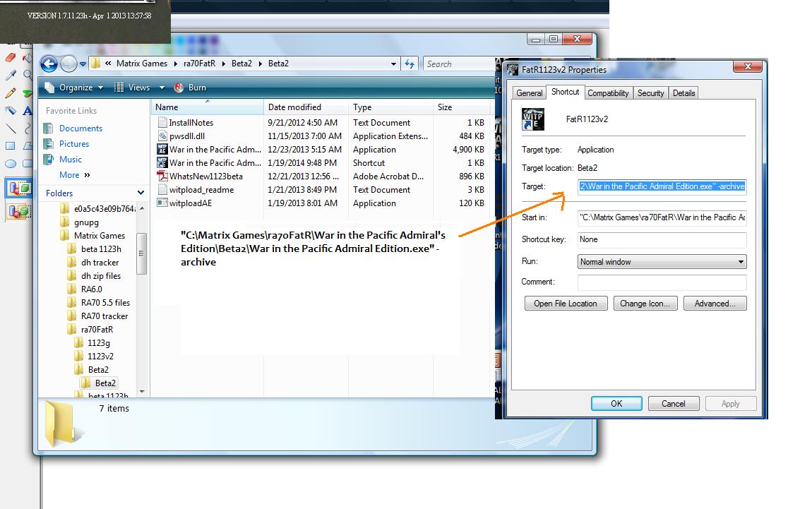The width and height of the screenshot is (812, 509).
Task: Select the InstallNotes text file icon
Action: click(x=162, y=123)
